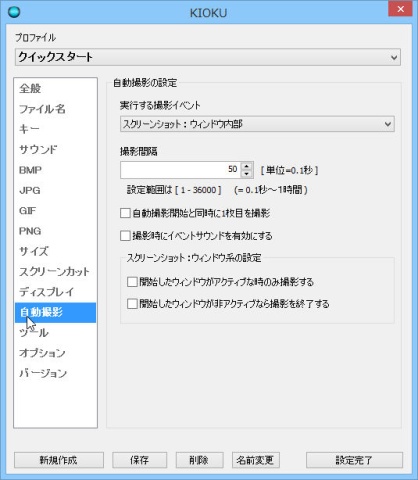The image size is (418, 480).
Task: Click the 撮影間隔 value field showing 50
Action: coord(180,170)
